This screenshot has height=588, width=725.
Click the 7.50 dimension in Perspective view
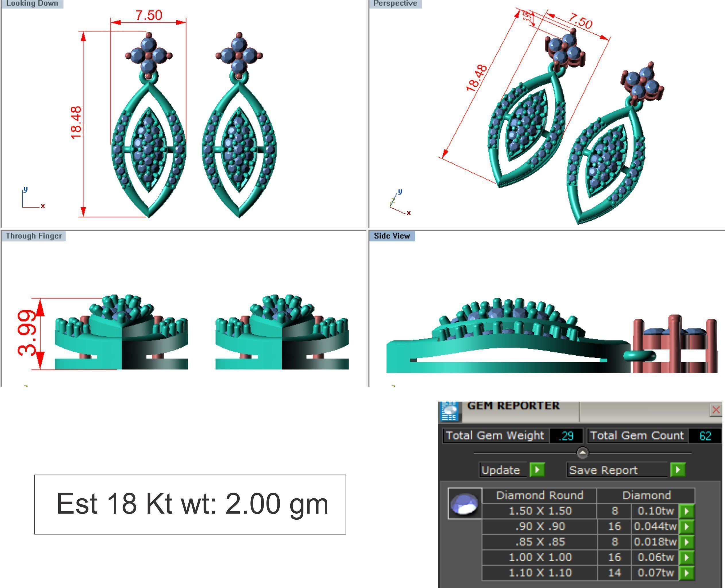[x=580, y=21]
